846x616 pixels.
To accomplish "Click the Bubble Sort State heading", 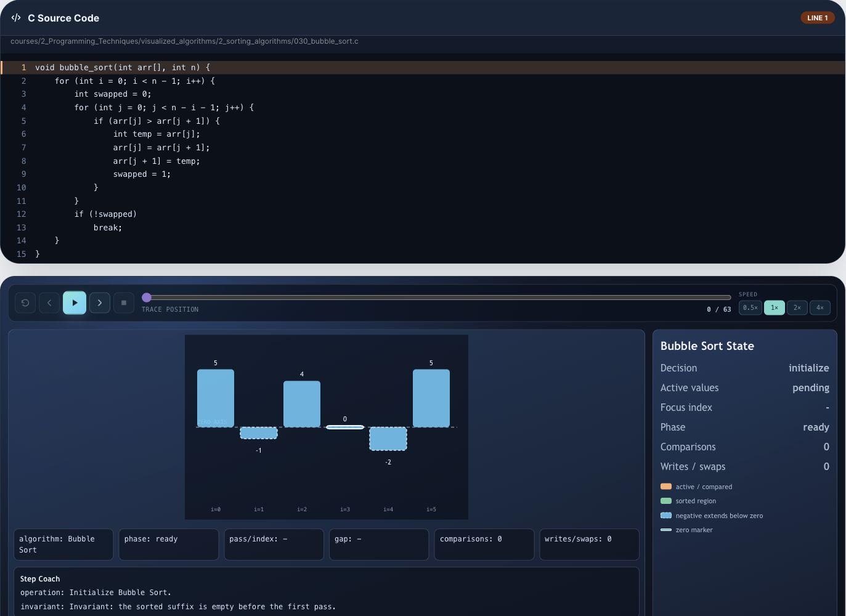I will pos(707,346).
